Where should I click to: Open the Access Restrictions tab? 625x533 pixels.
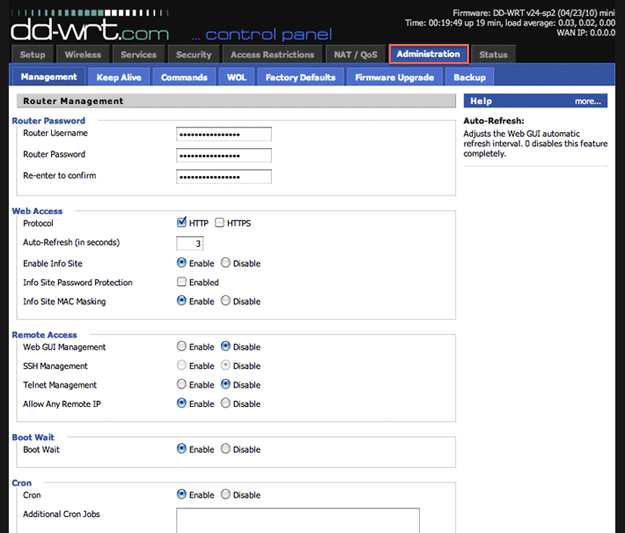click(272, 55)
